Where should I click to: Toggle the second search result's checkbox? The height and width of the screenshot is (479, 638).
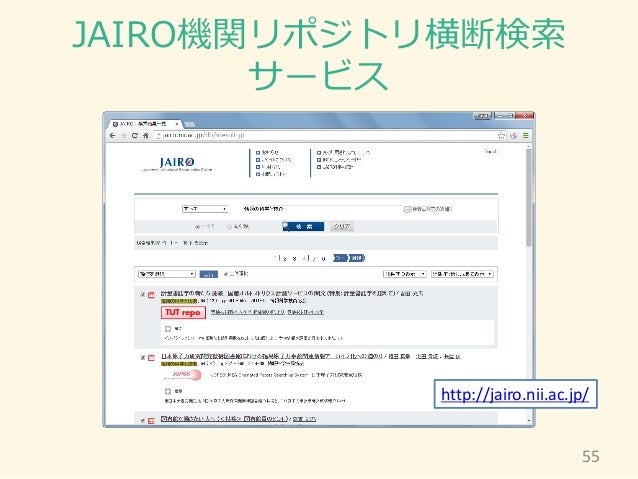coord(143,358)
